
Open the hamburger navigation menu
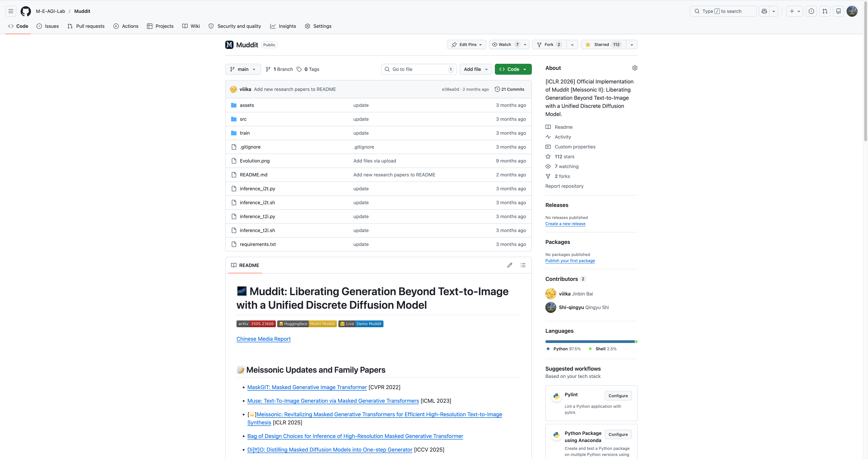click(11, 11)
